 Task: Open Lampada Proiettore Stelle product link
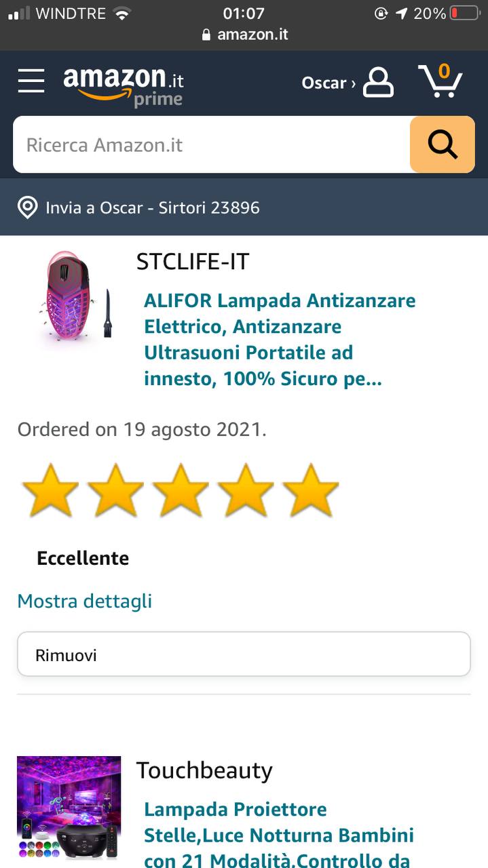click(279, 835)
